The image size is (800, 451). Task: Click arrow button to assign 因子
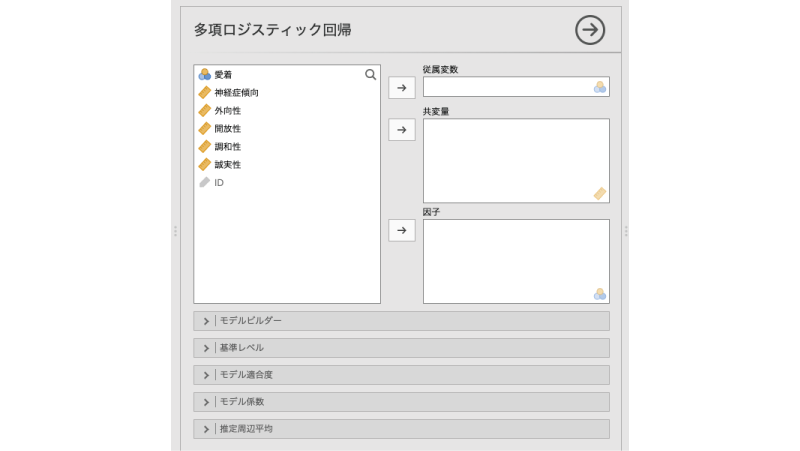click(x=401, y=231)
